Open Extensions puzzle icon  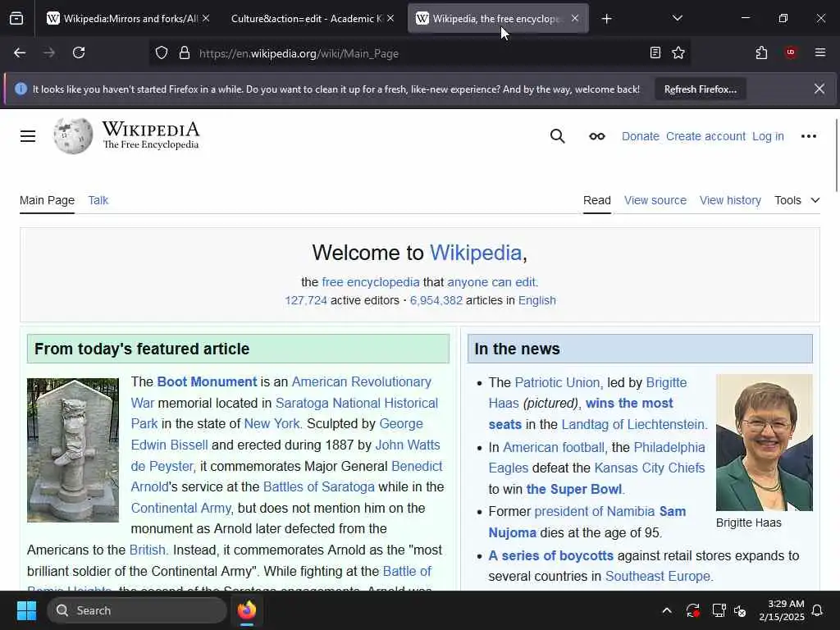pyautogui.click(x=761, y=53)
